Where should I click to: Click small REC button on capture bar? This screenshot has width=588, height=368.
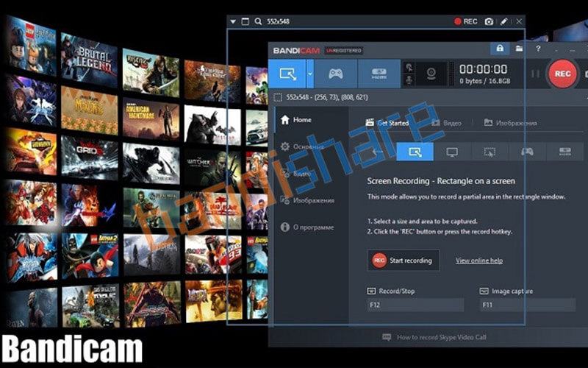465,21
